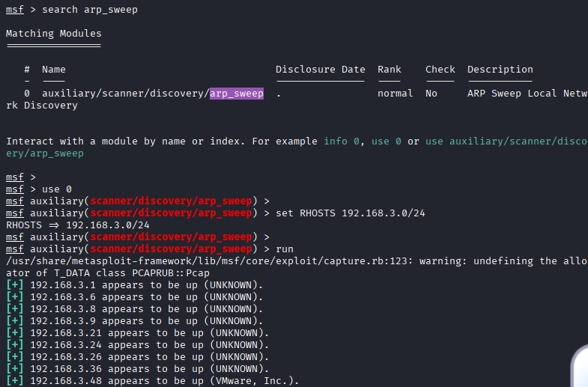Viewport: 588px width, 387px height.
Task: Click the 'RHOSTS => 192.168.3.0/24' output line
Action: click(x=78, y=225)
